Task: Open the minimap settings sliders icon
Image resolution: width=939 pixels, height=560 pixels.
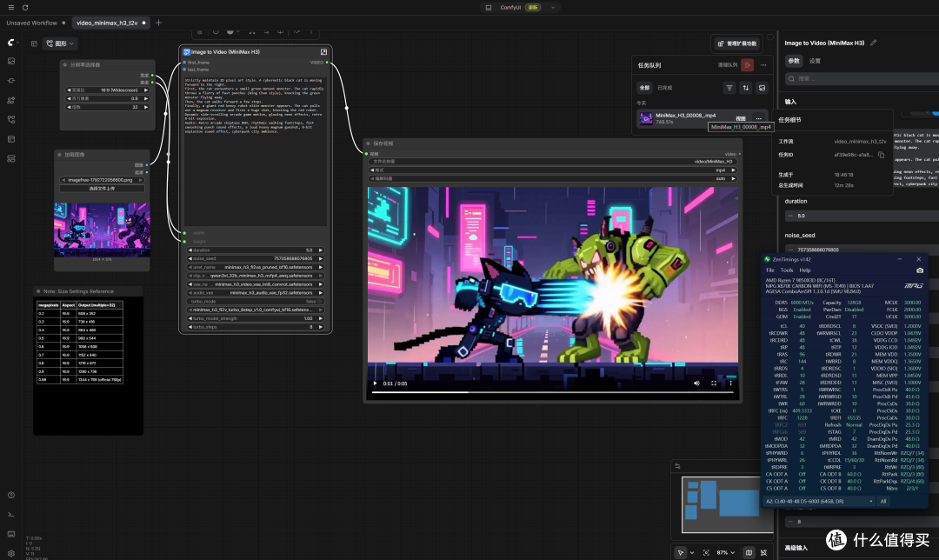Action: 677,465
